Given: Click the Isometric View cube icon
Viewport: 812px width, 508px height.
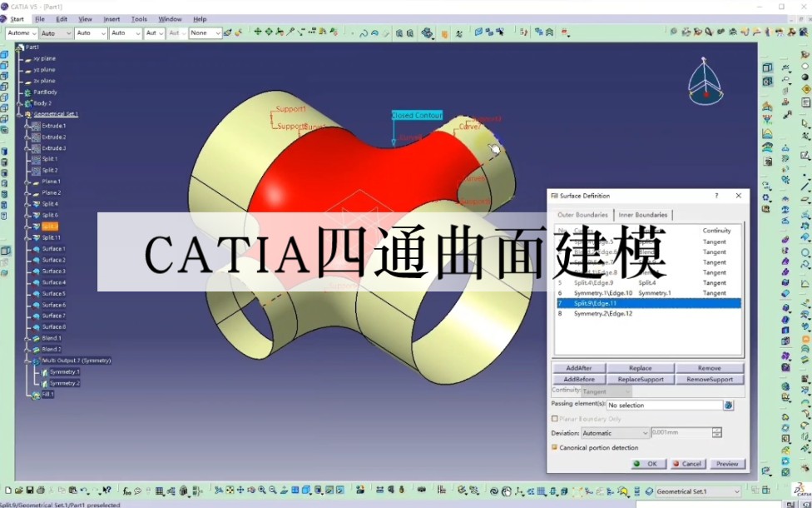Looking at the screenshot, I should point(305,491).
